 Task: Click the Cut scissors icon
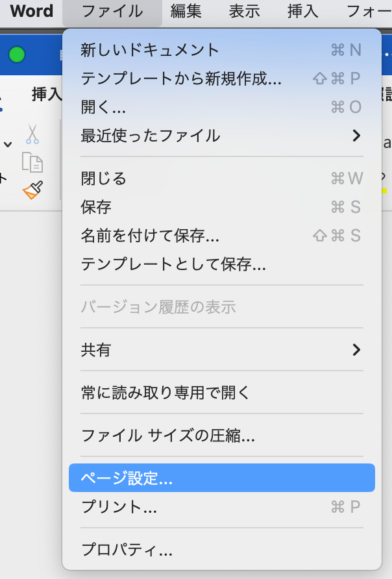click(x=32, y=134)
